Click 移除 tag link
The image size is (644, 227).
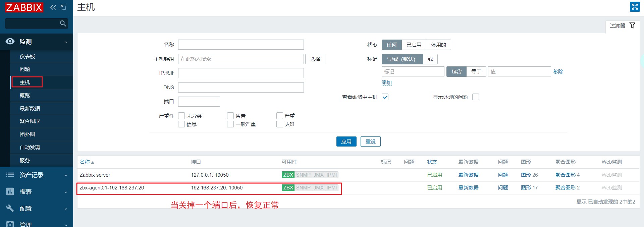coord(558,72)
